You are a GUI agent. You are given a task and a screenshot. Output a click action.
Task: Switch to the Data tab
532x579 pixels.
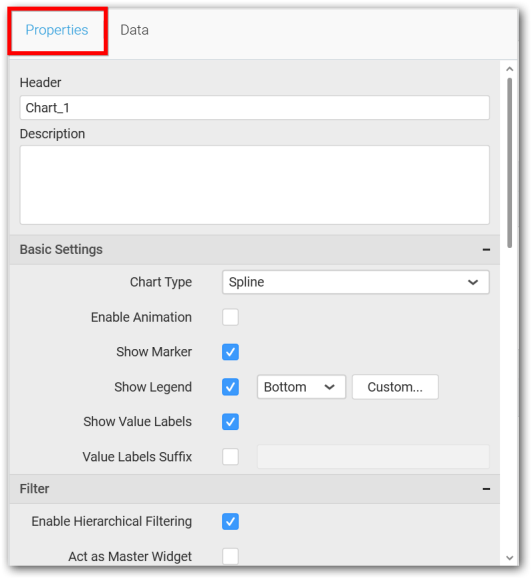134,30
